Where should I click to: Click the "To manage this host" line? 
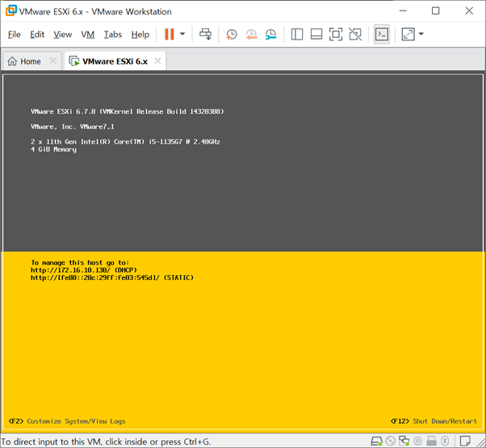(80, 262)
